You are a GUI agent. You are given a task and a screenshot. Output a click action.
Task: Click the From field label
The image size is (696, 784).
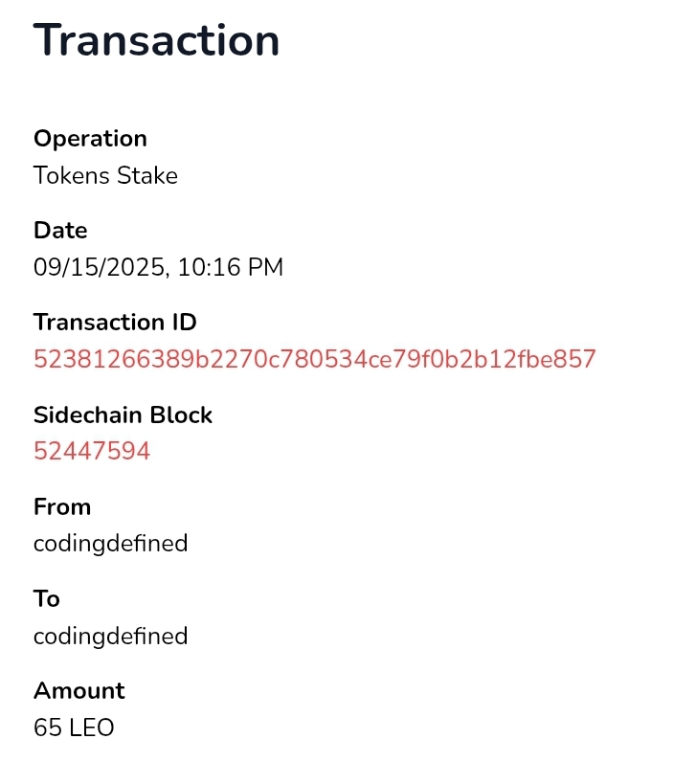click(62, 507)
